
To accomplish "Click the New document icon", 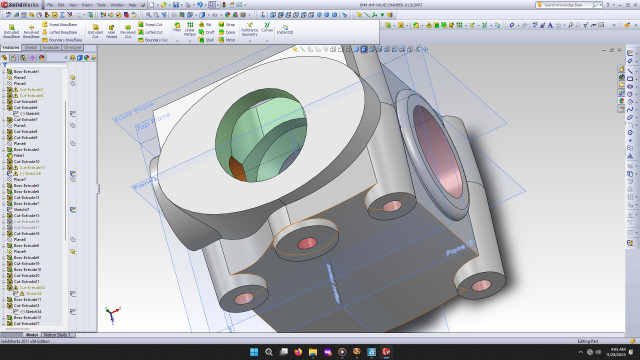I will point(151,5).
